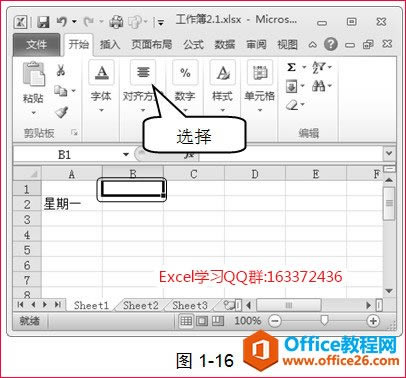Click cell containing 星期一

(x=71, y=204)
